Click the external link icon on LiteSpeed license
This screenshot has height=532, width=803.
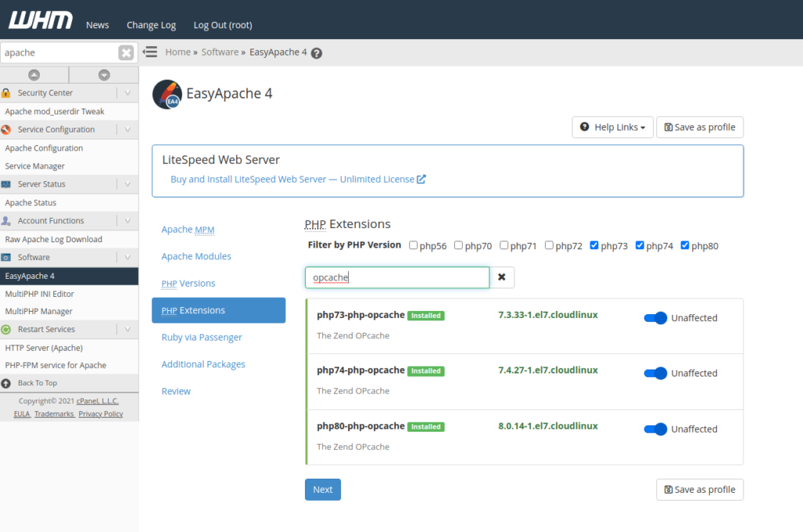(x=421, y=178)
